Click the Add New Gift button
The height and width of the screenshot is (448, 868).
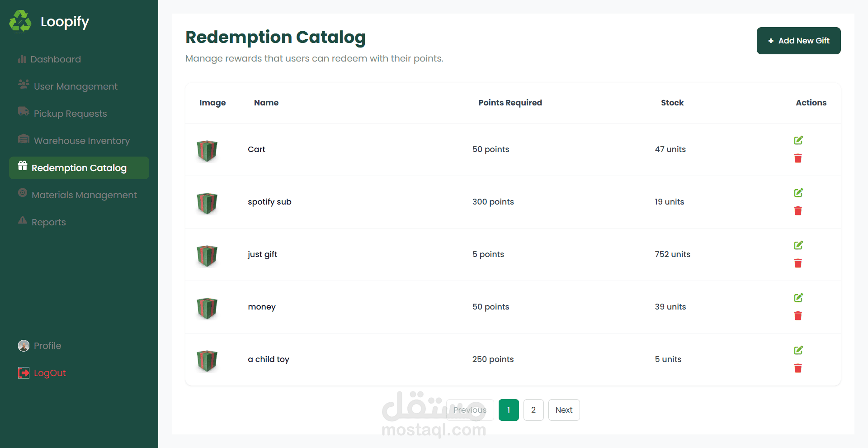[x=799, y=41]
